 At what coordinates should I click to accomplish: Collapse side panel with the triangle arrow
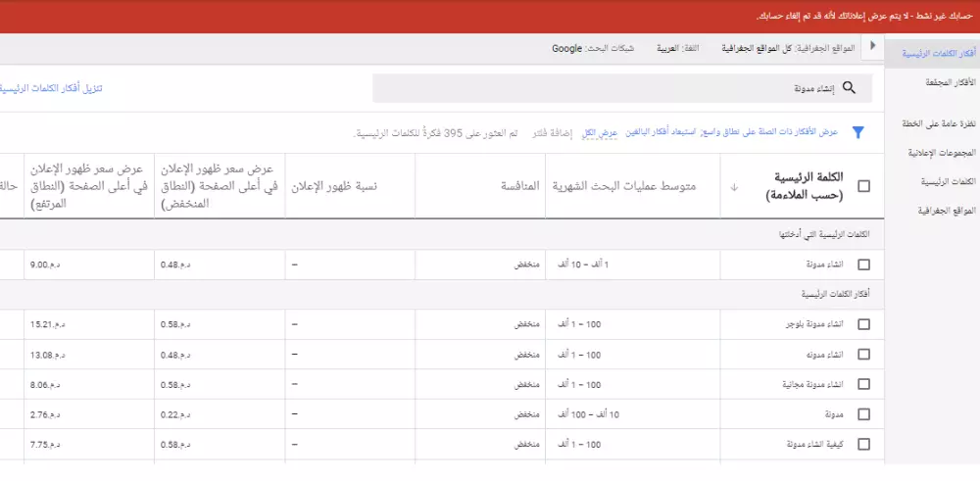pyautogui.click(x=872, y=46)
